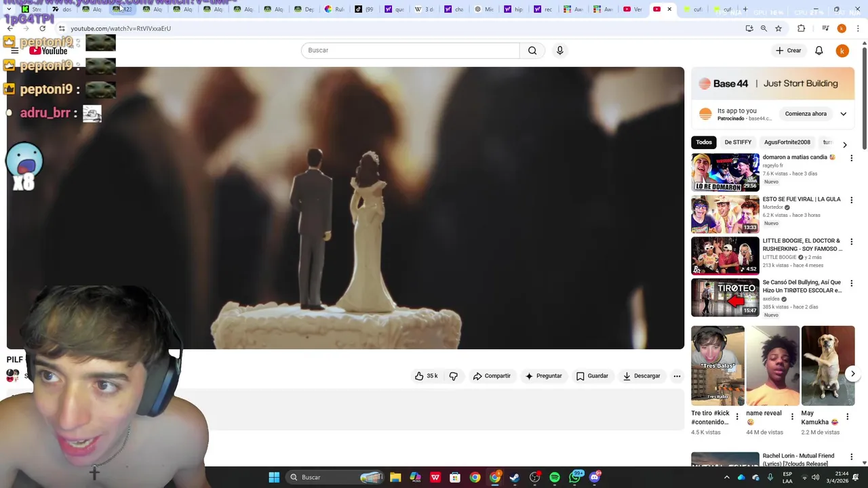Click the 'Guardar' button
This screenshot has height=488, width=868.
coord(592,376)
